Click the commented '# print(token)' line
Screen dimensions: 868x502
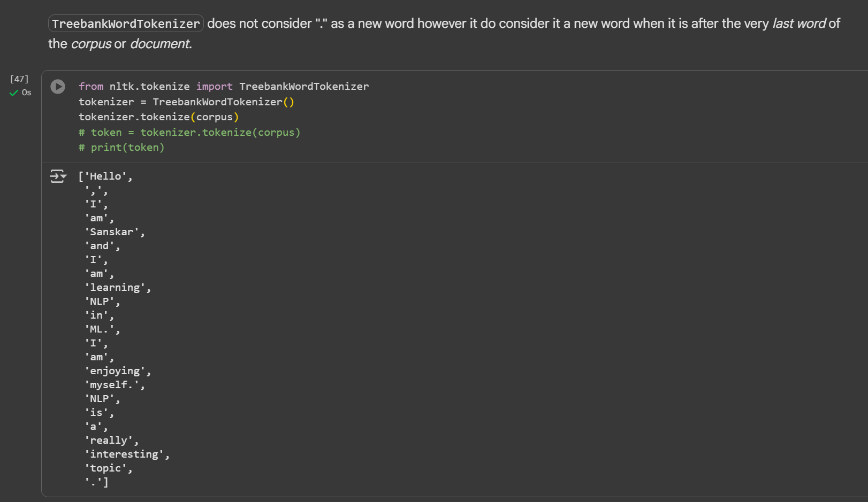[121, 148]
